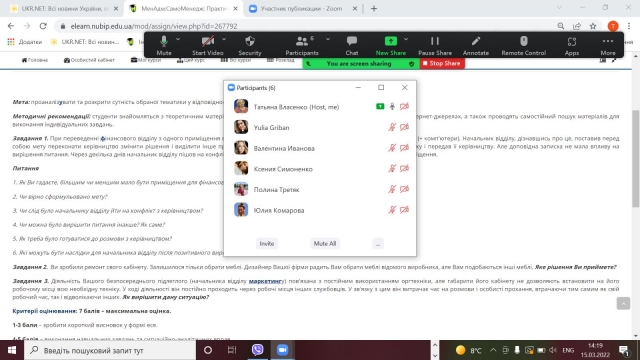
Task: Open the ellipsis menu in Participants window
Action: click(x=378, y=244)
